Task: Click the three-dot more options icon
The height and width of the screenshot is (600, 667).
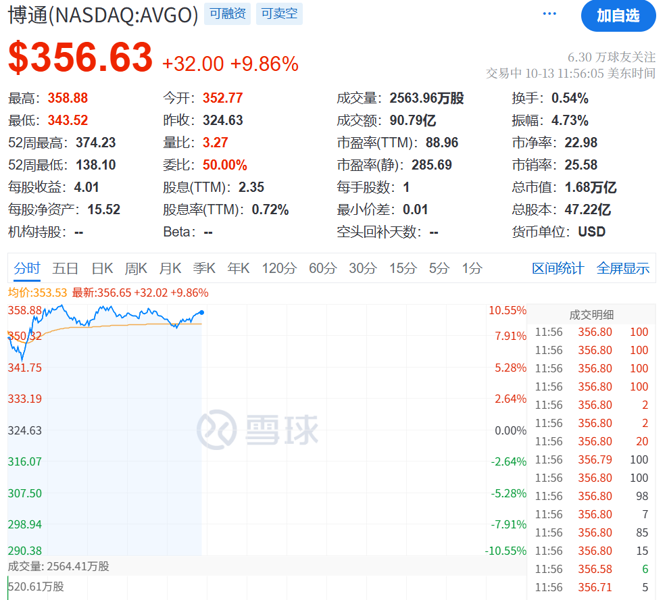Action: tap(549, 14)
